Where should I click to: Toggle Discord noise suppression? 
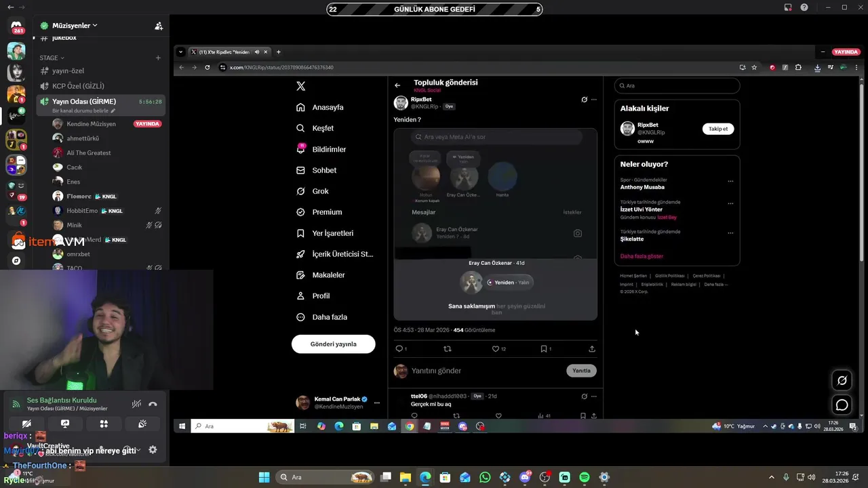[x=136, y=404]
